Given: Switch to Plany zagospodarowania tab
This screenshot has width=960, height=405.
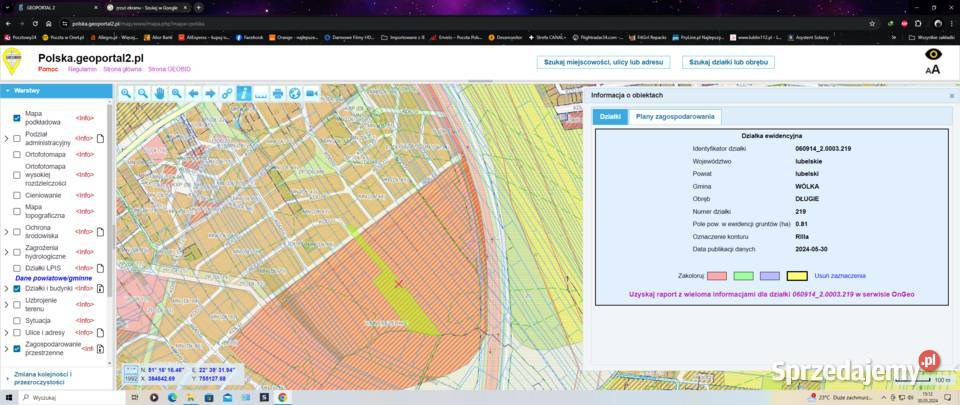Looking at the screenshot, I should click(x=675, y=116).
